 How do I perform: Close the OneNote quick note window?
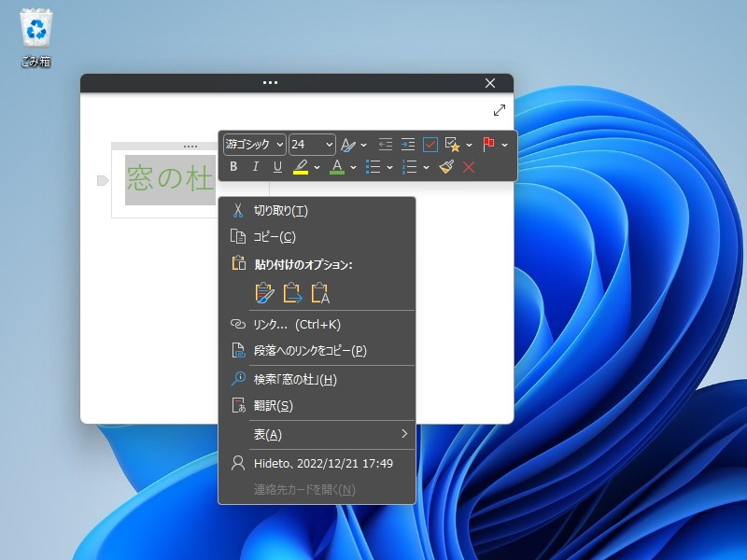pyautogui.click(x=489, y=83)
